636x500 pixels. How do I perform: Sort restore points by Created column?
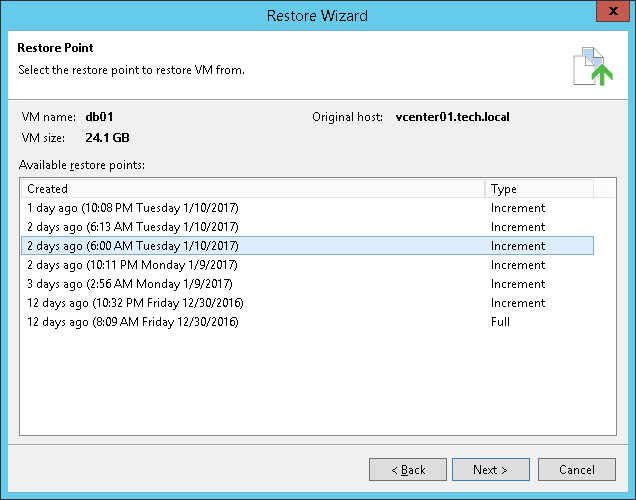[252, 188]
